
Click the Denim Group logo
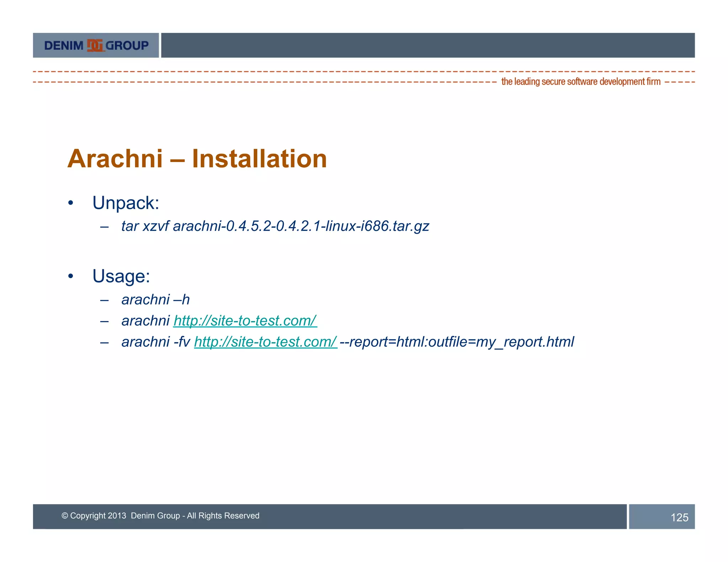click(96, 45)
